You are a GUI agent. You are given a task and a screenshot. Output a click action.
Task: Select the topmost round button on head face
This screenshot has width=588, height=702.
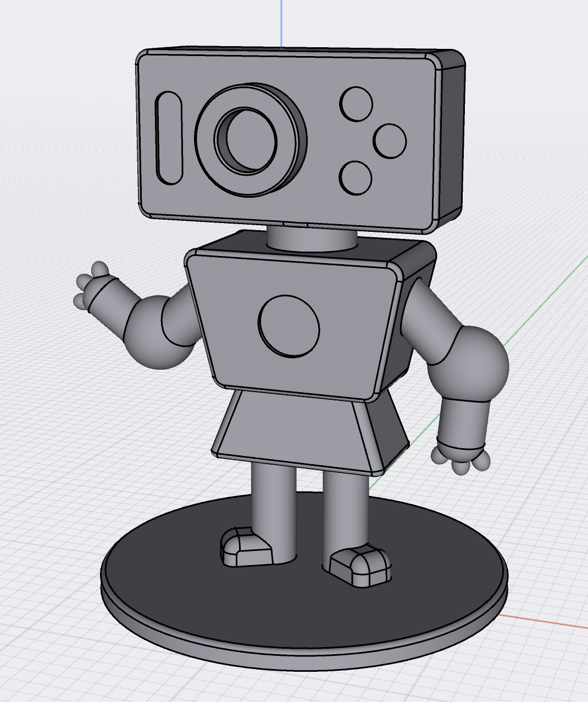[356, 104]
